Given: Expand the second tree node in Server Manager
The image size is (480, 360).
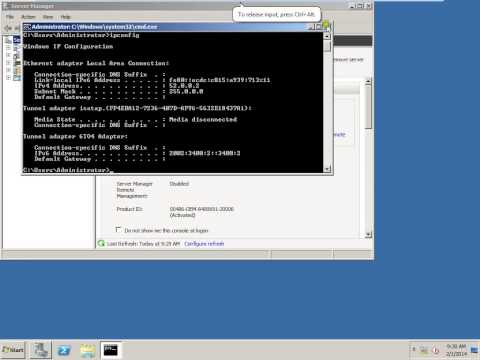Looking at the screenshot, I should tap(9, 55).
